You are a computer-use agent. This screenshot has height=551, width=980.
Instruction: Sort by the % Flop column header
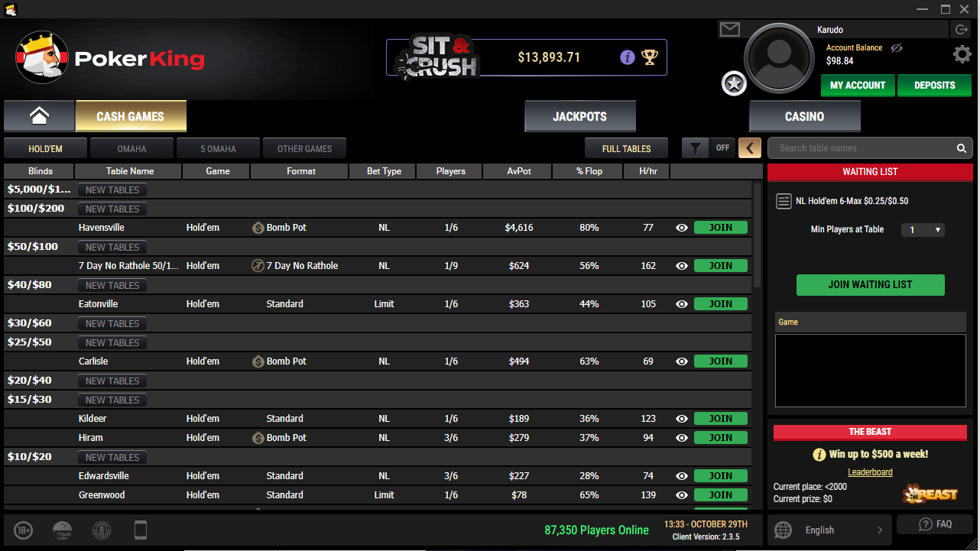(589, 171)
